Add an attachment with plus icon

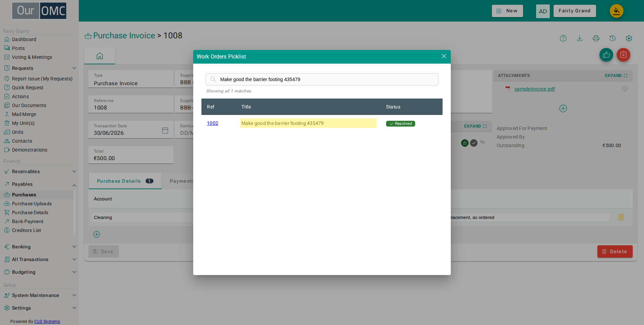click(x=563, y=108)
